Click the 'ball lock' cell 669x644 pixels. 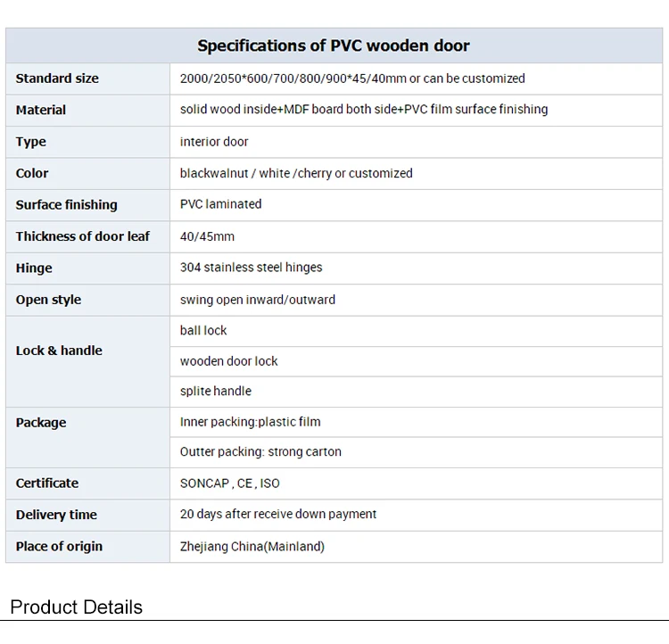(203, 331)
